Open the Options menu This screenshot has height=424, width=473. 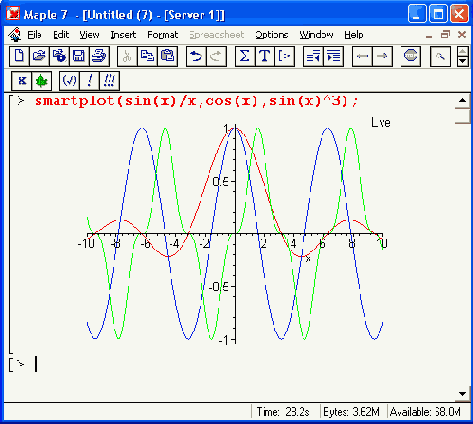[272, 35]
